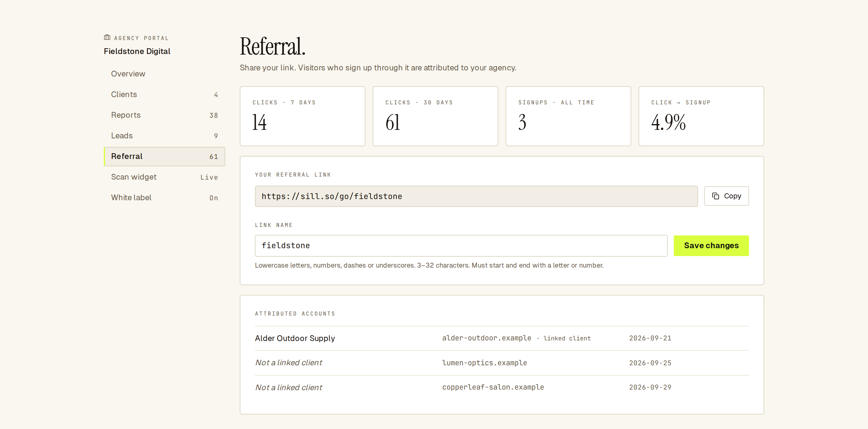Click copperleaf-salon.example domain
The height and width of the screenshot is (429, 868).
[x=493, y=387]
